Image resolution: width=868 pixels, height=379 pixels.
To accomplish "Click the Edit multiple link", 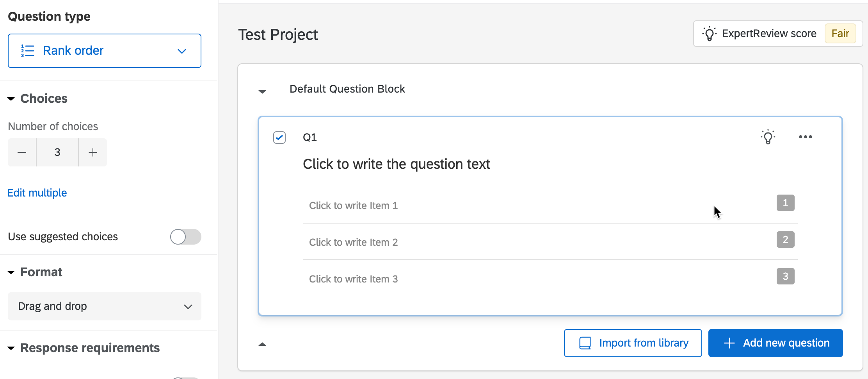I will click(37, 193).
